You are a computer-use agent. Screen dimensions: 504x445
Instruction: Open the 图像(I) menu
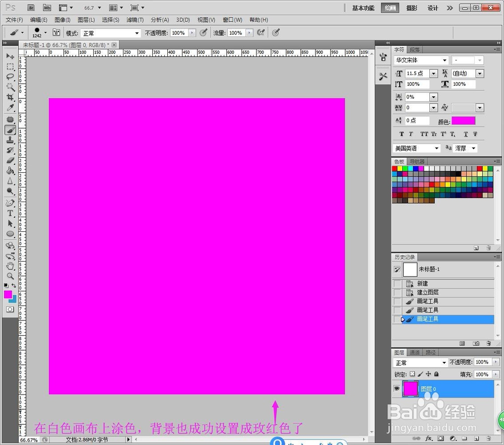click(x=62, y=20)
